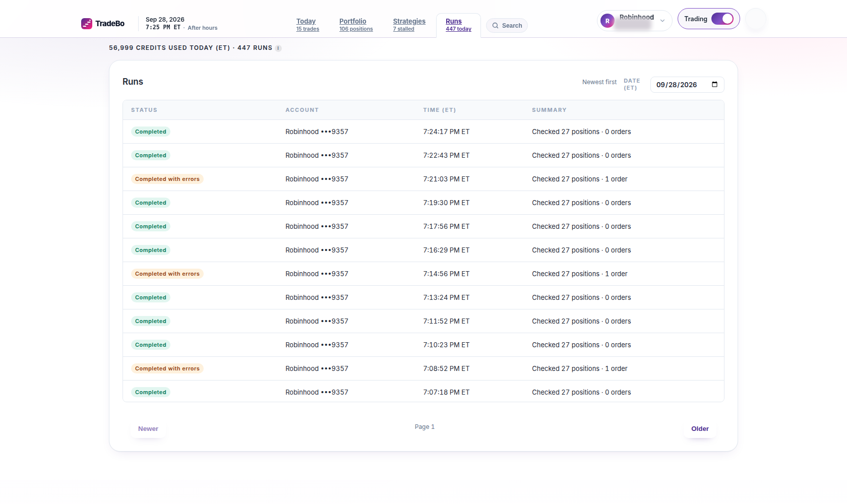847x504 pixels.
Task: Click the blank circular button beside Trading
Action: [x=756, y=19]
